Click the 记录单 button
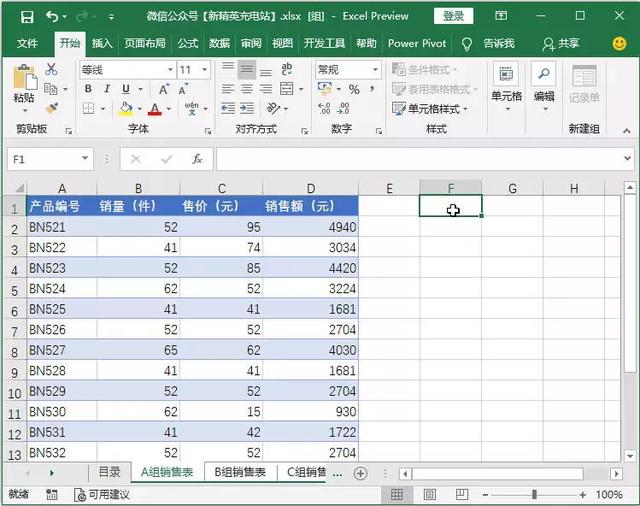Screen dimensions: 640x506 584,84
